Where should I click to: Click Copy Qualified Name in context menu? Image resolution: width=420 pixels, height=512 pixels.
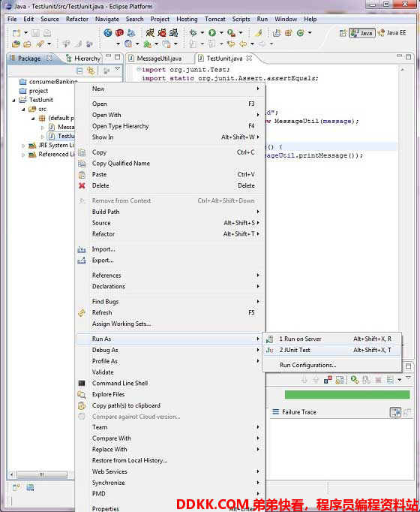(121, 163)
